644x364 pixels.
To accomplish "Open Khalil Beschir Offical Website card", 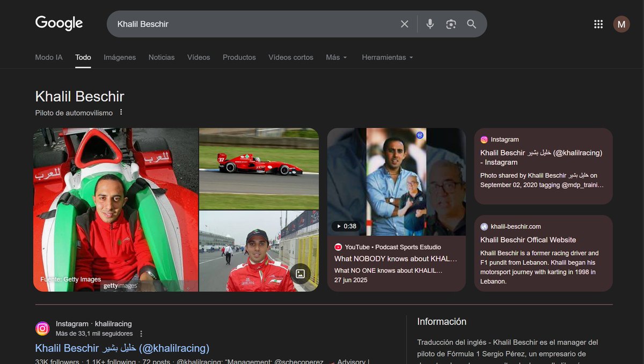I will (x=544, y=254).
